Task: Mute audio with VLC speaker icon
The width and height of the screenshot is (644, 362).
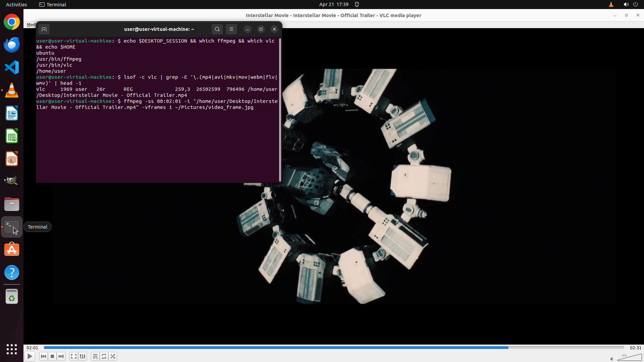Action: (x=612, y=359)
